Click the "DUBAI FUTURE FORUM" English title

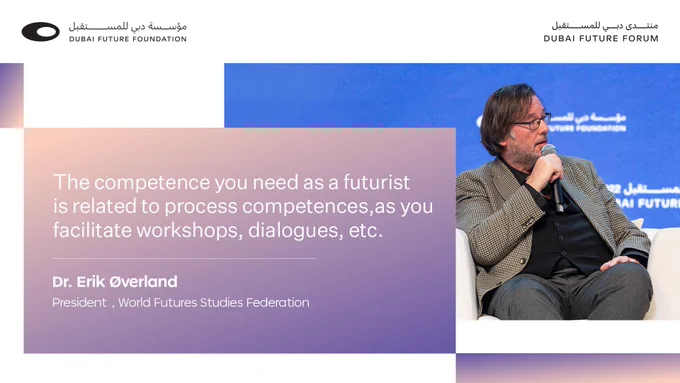point(601,39)
